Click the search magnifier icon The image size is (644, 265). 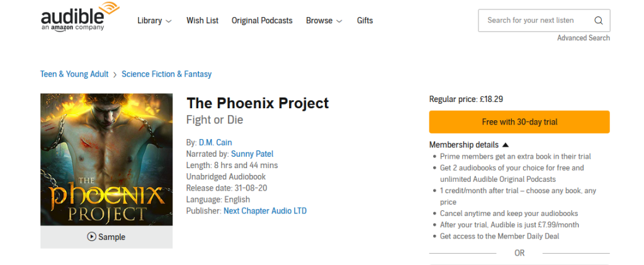599,20
